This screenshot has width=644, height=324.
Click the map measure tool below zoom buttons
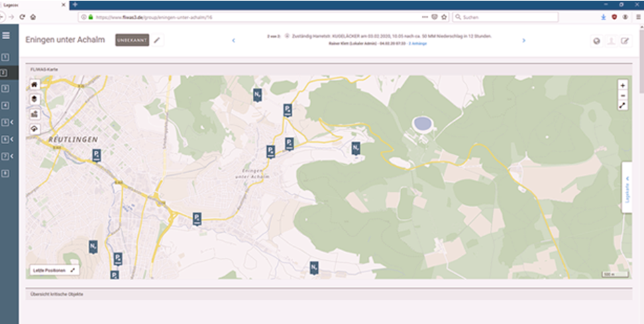coord(623,105)
